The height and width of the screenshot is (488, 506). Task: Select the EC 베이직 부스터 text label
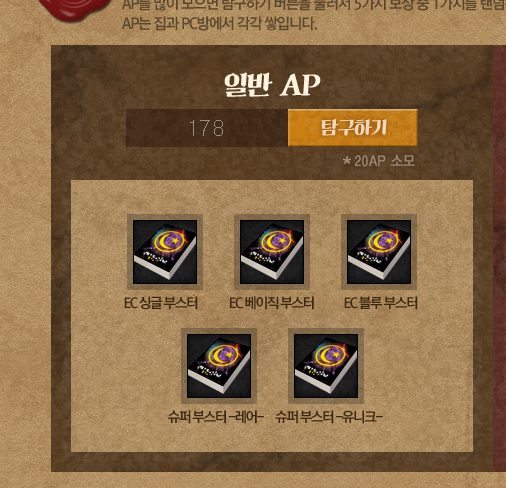[272, 303]
